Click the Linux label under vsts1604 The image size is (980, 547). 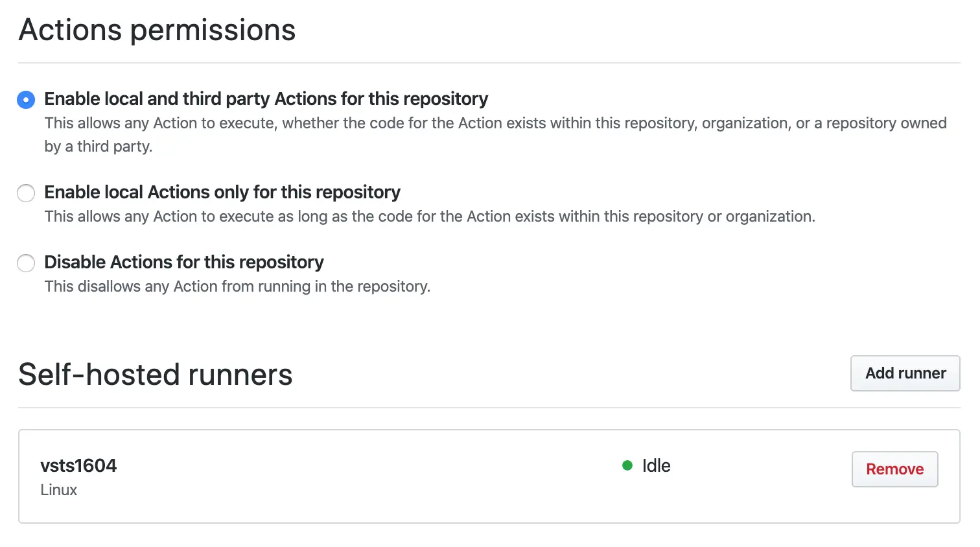(58, 490)
